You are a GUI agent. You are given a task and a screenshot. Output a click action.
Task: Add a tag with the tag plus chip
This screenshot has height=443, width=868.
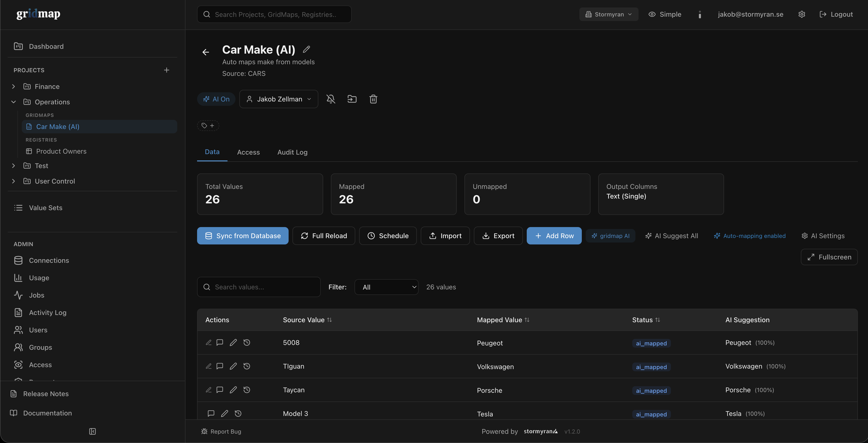tap(208, 126)
